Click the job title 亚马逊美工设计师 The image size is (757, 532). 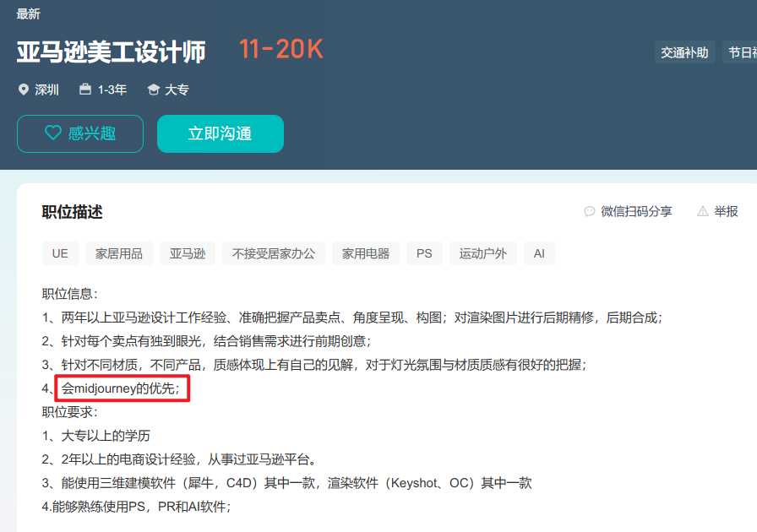coord(111,52)
